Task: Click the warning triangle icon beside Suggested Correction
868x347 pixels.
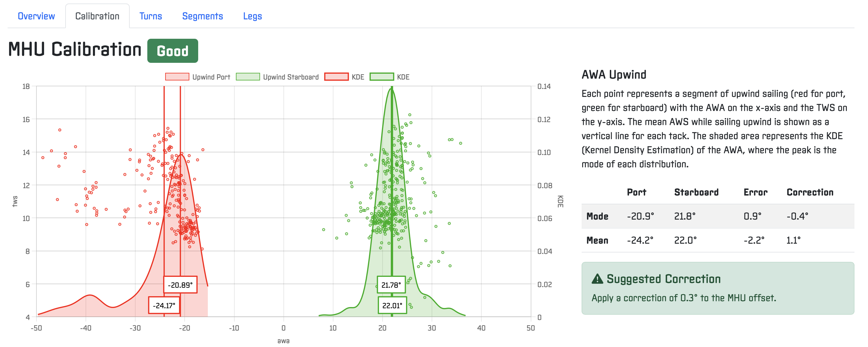Action: pos(597,279)
